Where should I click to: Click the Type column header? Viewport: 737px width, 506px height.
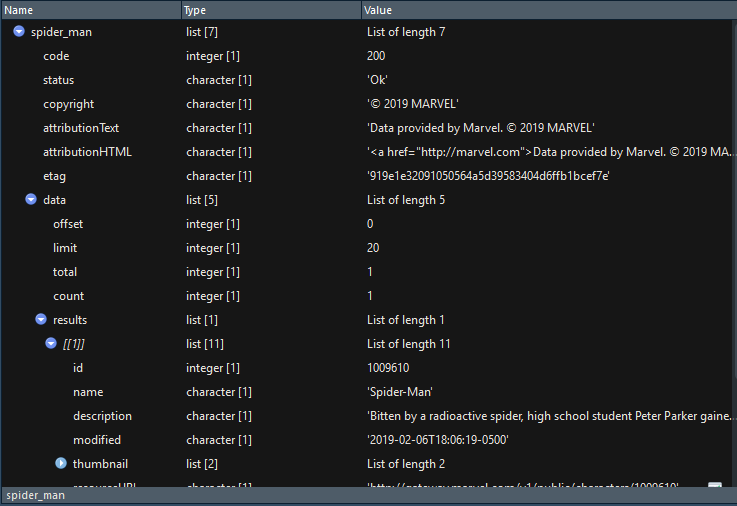(271, 10)
